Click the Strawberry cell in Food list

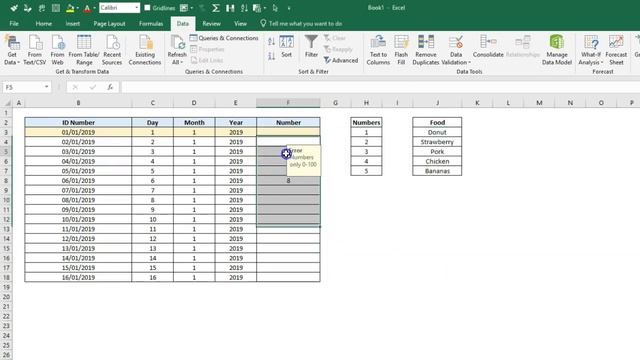pyautogui.click(x=437, y=142)
